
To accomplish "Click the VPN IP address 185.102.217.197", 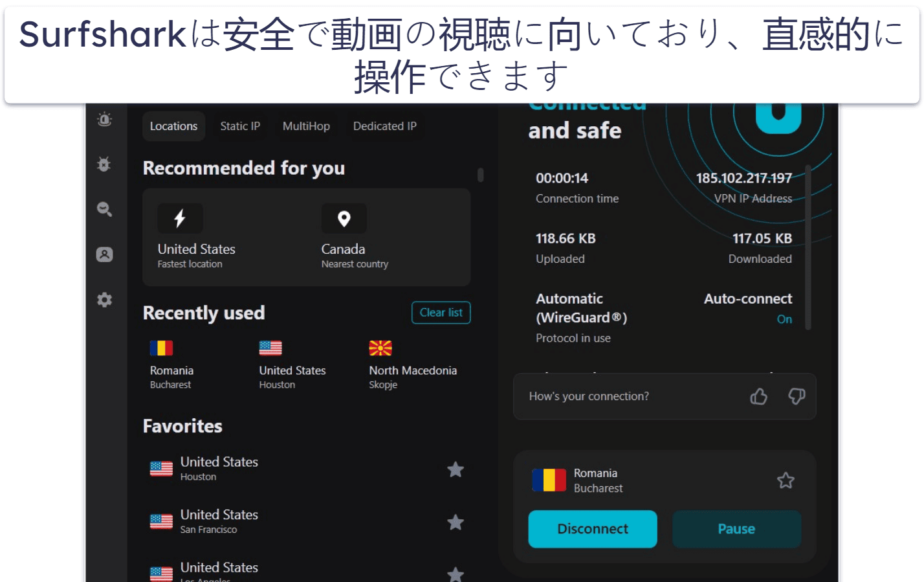I will (743, 178).
